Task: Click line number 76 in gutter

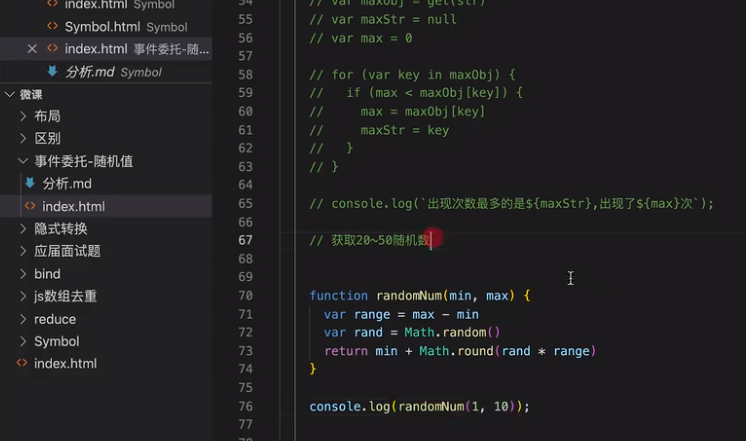Action: pos(245,406)
